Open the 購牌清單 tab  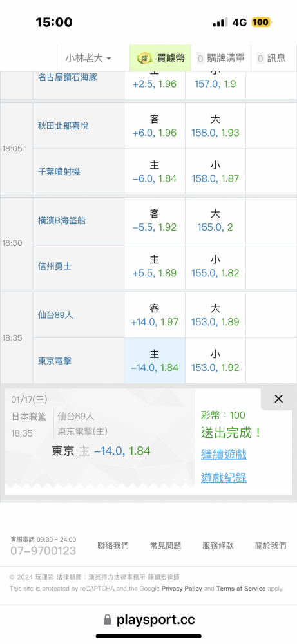pyautogui.click(x=221, y=59)
